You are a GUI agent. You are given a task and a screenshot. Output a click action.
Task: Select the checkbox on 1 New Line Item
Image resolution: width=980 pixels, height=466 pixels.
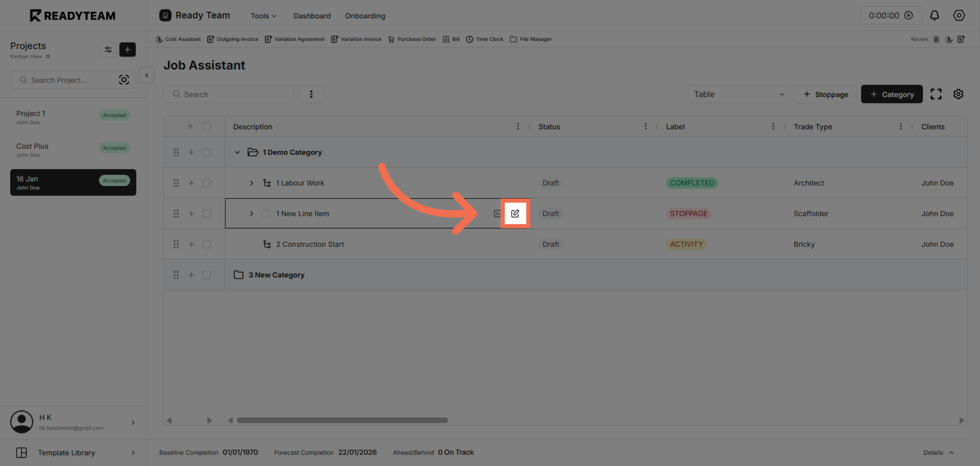(x=266, y=213)
